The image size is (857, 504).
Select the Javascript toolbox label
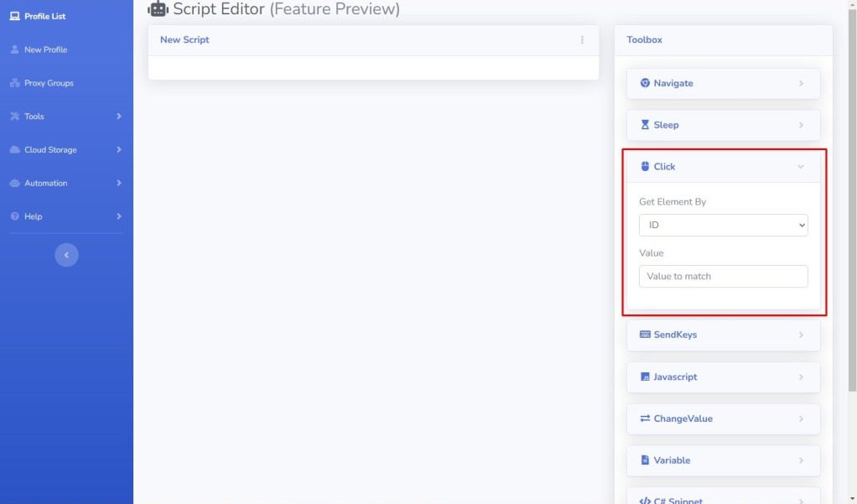(x=675, y=377)
